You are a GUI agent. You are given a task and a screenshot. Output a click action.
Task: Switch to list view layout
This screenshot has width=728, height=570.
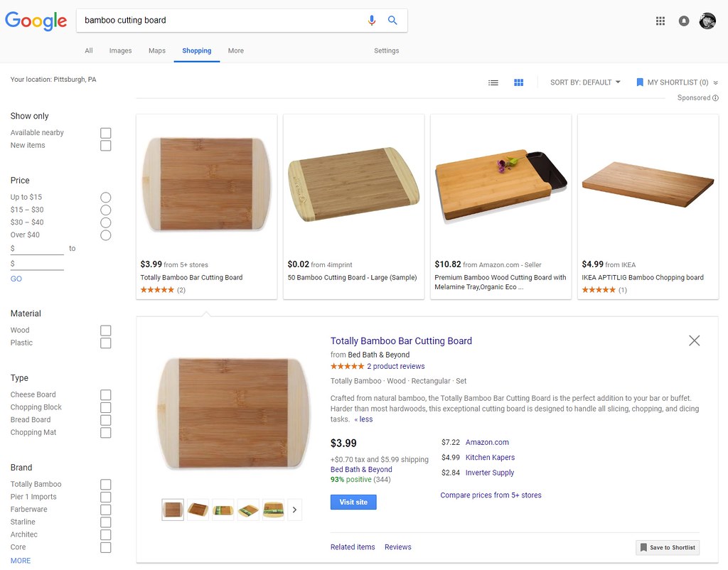[x=493, y=82]
